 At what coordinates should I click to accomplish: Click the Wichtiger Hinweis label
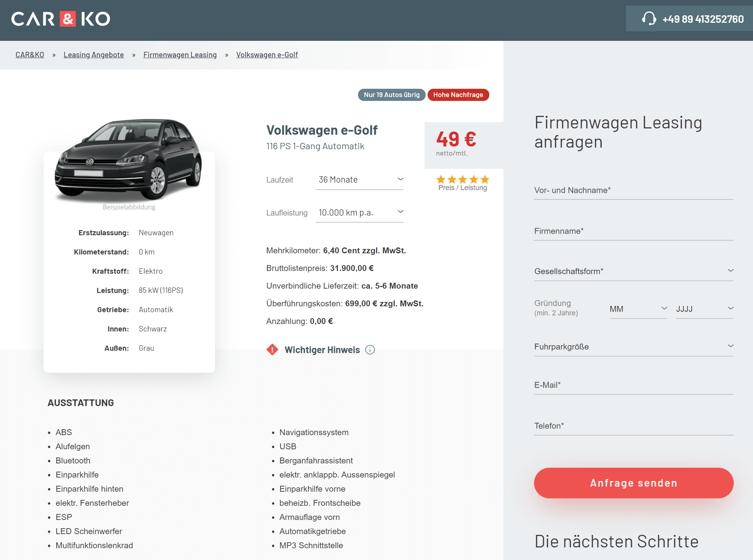322,350
